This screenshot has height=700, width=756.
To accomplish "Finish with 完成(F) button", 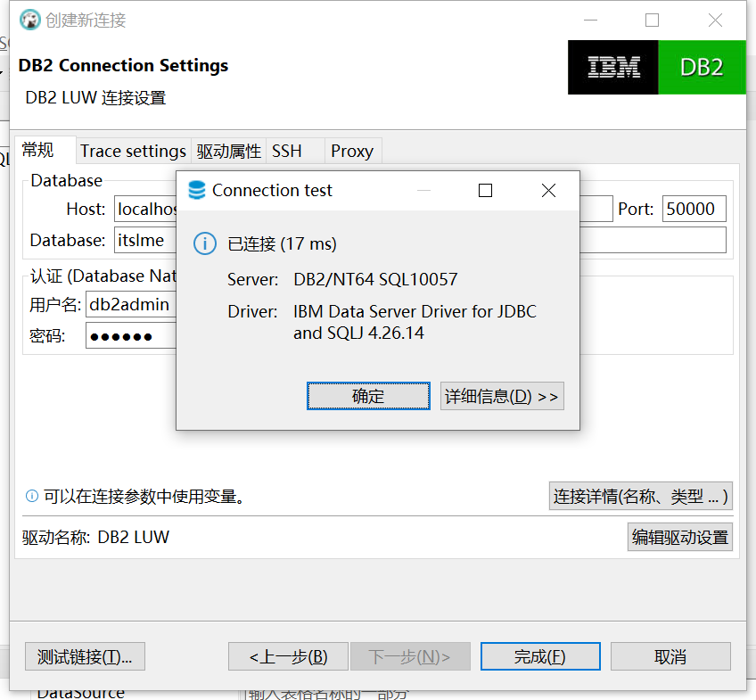I will click(x=540, y=656).
